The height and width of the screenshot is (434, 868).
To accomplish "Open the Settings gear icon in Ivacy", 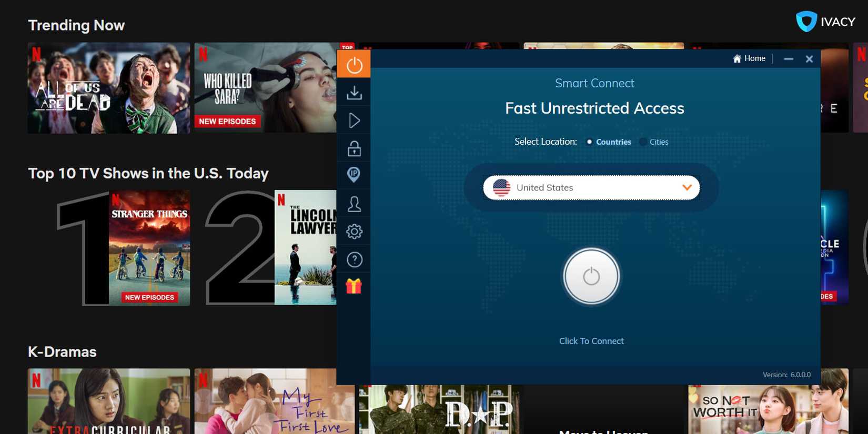I will 354,231.
